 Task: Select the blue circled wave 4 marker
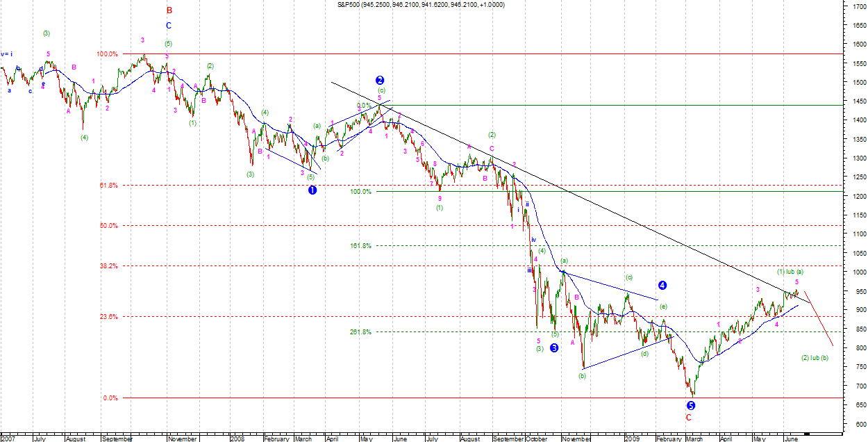click(x=662, y=285)
